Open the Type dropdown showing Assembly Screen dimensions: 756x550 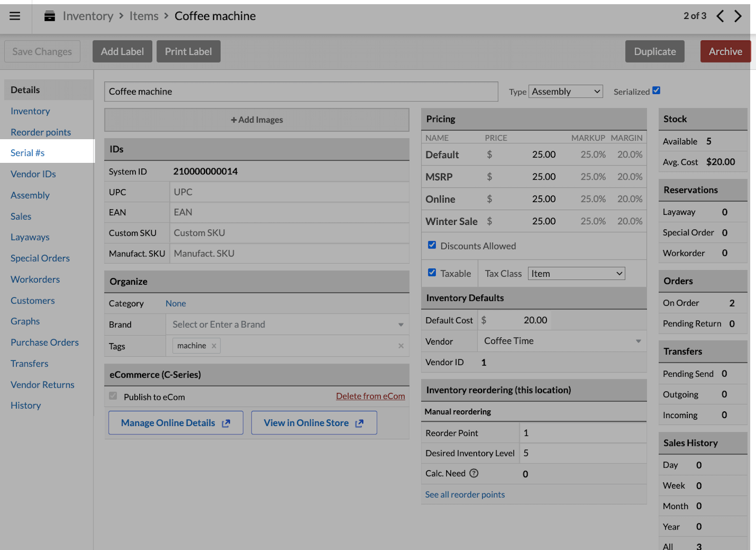[565, 91]
